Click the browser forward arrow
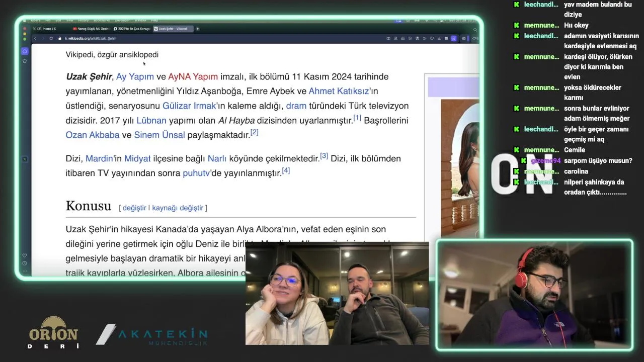644x362 pixels. click(x=43, y=38)
